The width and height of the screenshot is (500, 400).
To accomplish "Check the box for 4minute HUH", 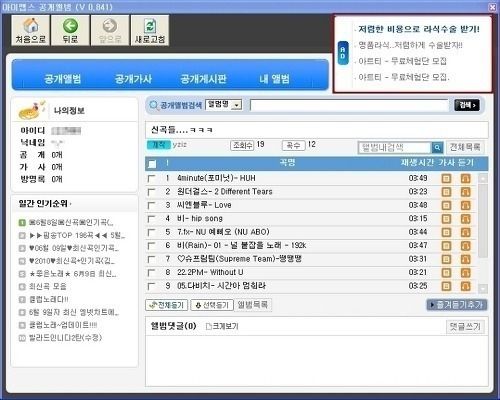I will [151, 178].
